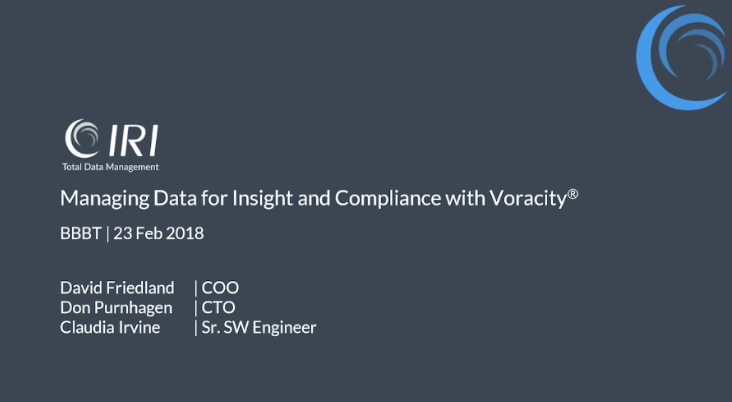Click the name Don Purnhagen

pos(116,308)
